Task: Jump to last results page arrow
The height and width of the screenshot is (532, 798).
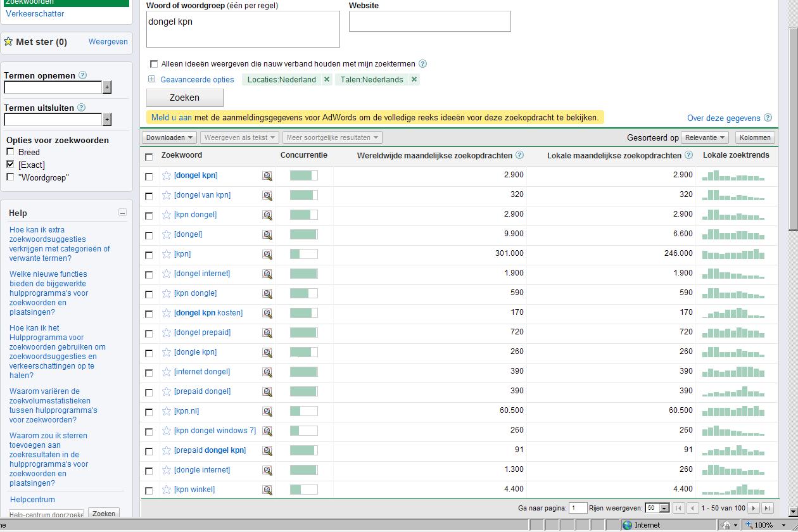Action: tap(767, 508)
